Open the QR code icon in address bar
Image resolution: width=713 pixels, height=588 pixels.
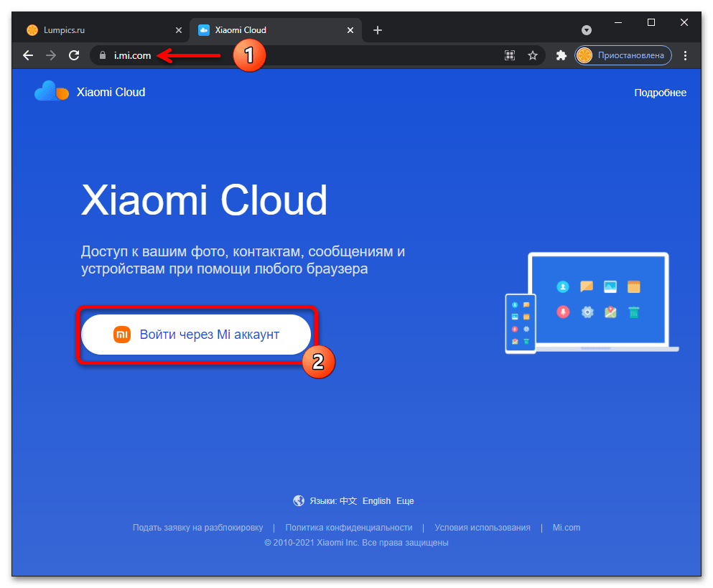tap(510, 55)
